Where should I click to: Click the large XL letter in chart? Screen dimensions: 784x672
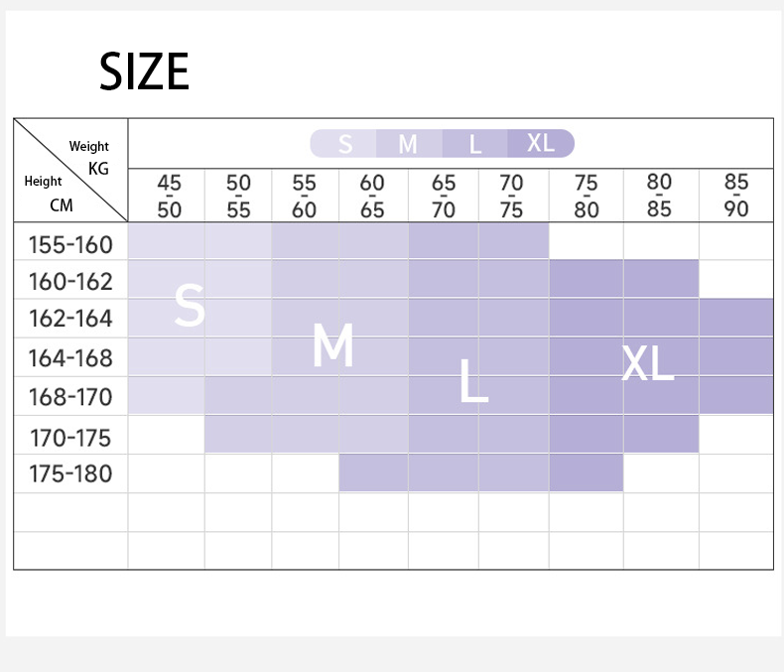[647, 363]
